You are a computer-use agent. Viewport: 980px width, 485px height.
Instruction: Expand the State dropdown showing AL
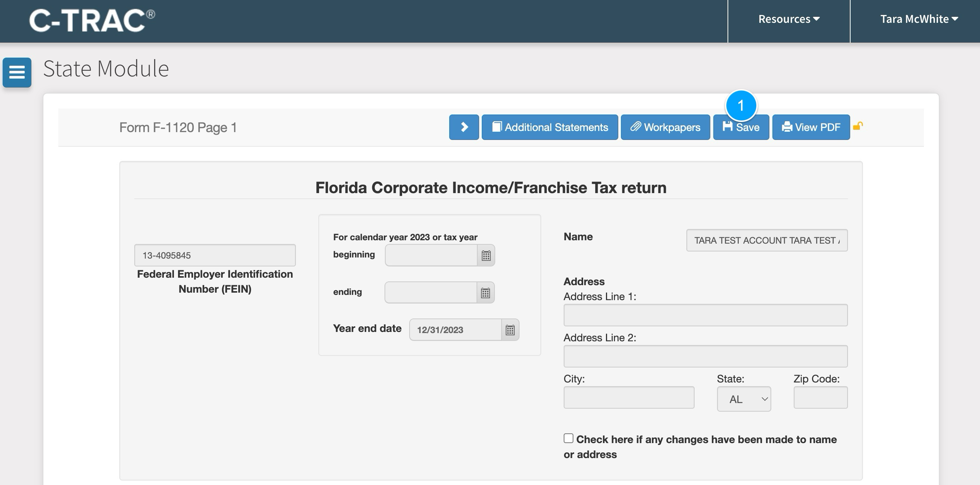tap(744, 399)
